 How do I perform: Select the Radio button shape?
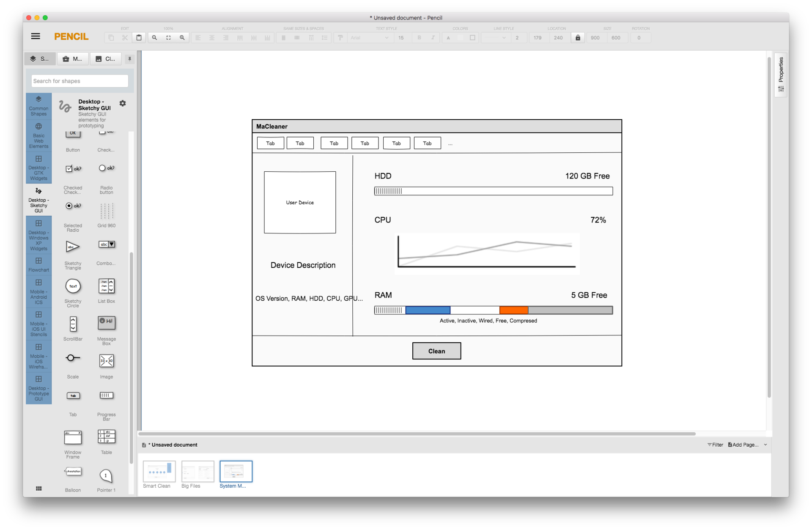pos(106,168)
